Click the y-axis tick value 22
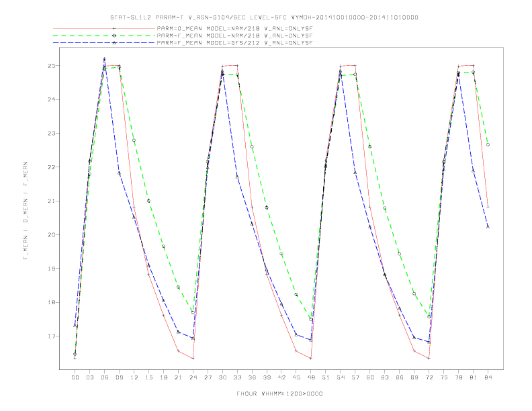Viewport: 532px width, 411px height. point(52,167)
